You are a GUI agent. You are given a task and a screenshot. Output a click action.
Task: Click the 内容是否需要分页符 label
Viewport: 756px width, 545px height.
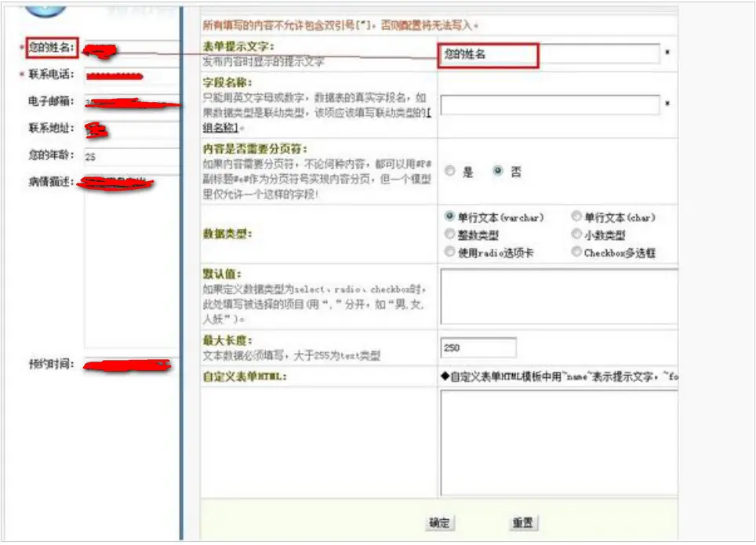point(255,148)
